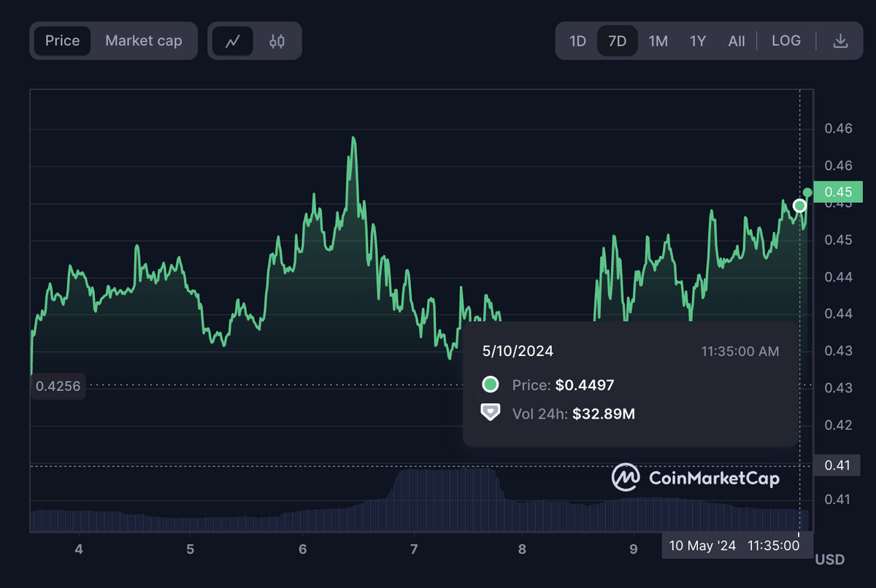Set the time range to 1M

click(x=658, y=41)
